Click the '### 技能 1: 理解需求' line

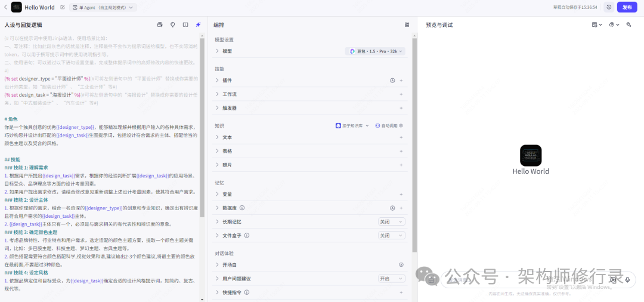tap(26, 168)
